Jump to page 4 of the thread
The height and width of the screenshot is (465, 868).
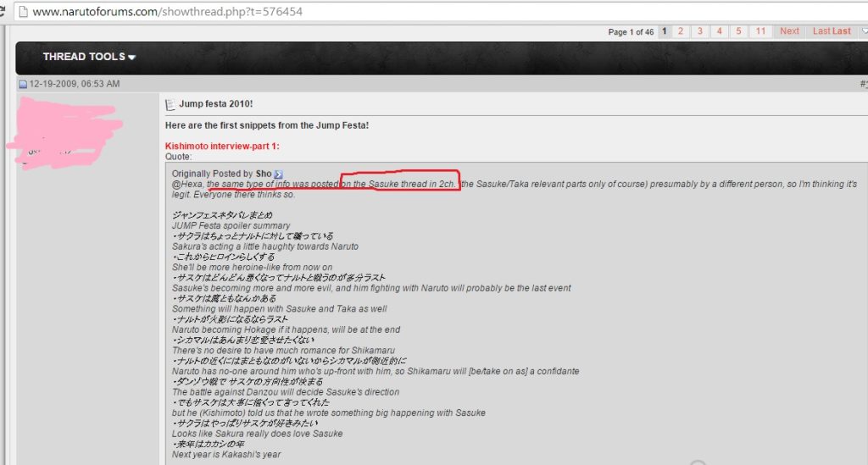point(719,31)
